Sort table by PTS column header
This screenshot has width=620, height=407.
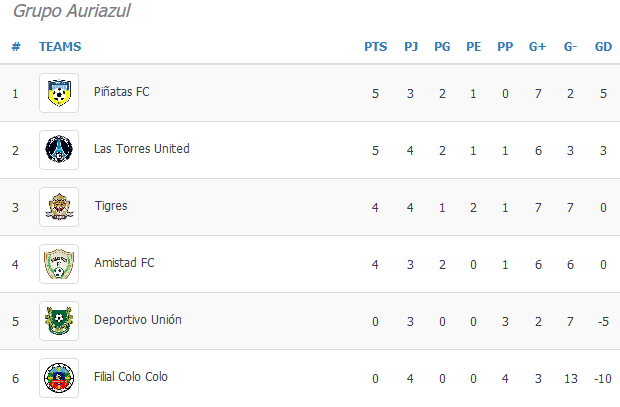[x=375, y=46]
